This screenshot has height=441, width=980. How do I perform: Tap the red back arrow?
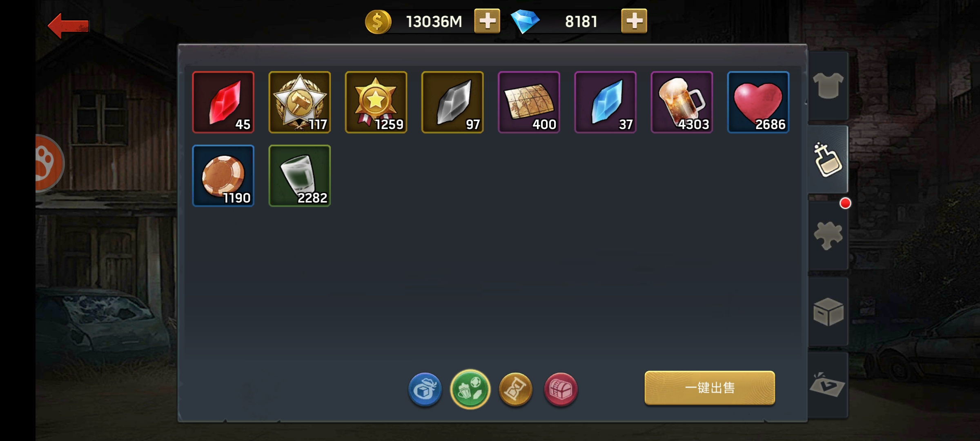(x=68, y=26)
